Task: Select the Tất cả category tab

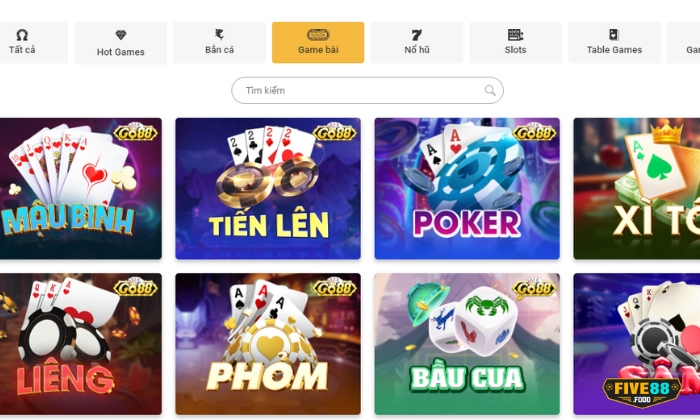Action: [32, 42]
